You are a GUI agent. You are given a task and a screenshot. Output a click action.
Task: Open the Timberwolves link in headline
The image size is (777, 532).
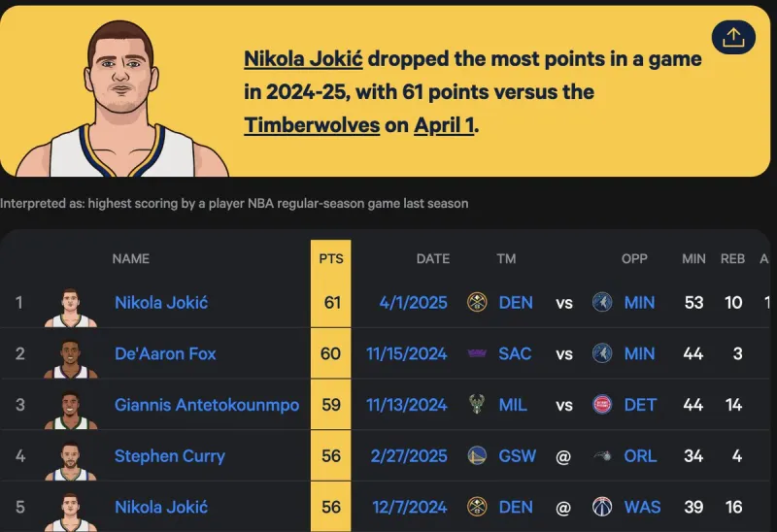tap(312, 125)
